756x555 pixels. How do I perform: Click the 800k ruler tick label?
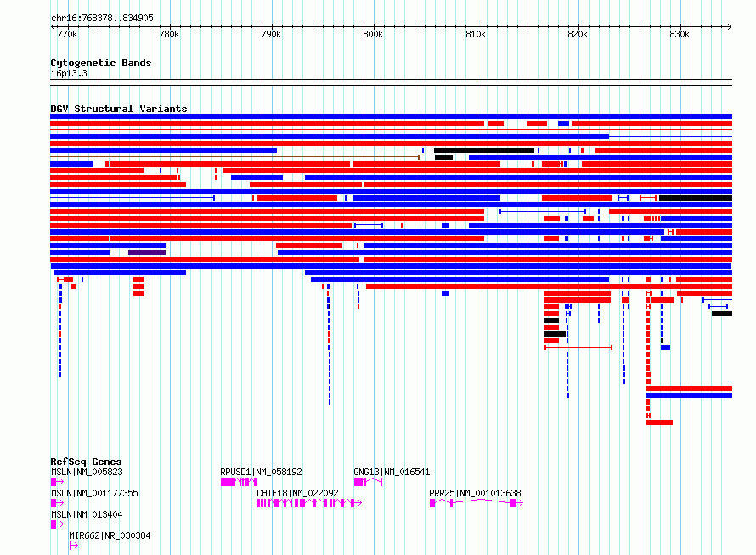point(373,34)
